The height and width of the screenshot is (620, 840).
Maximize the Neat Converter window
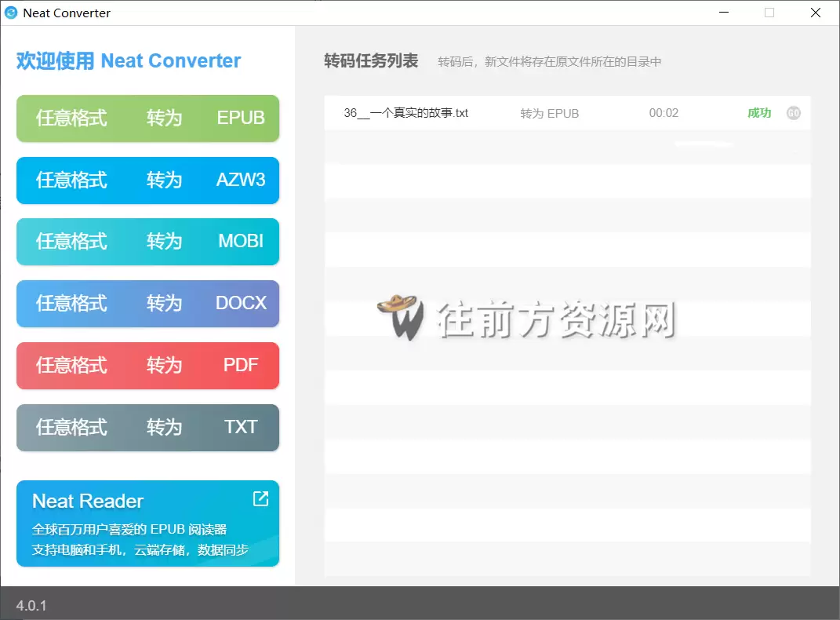coord(769,13)
